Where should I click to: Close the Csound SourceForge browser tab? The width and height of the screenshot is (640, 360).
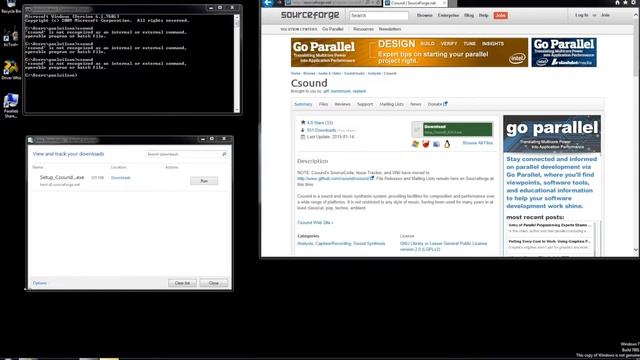[444, 3]
